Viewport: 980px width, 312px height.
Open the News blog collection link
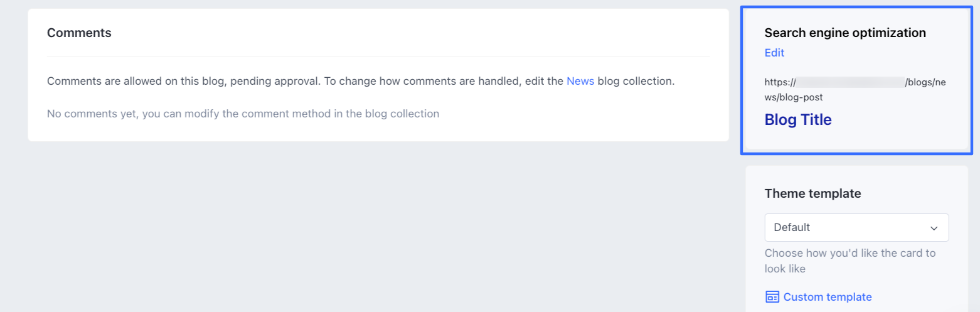click(580, 81)
